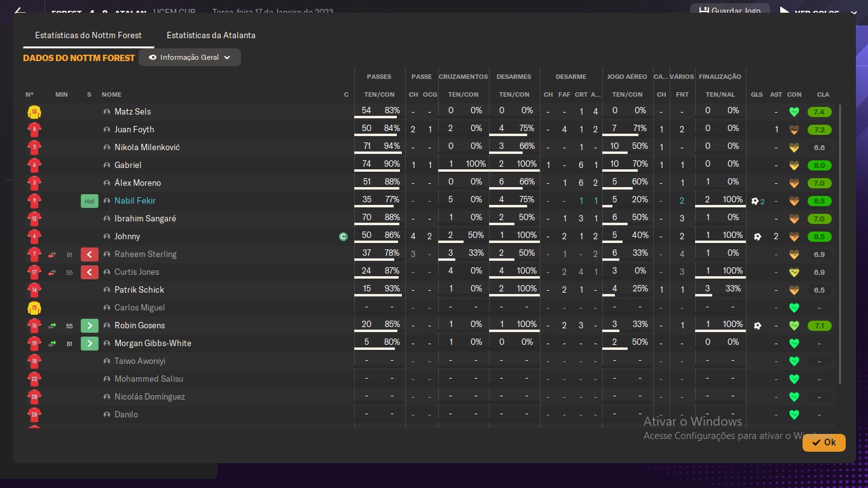Click Juan Foyth's orange condition heart

coord(794,130)
